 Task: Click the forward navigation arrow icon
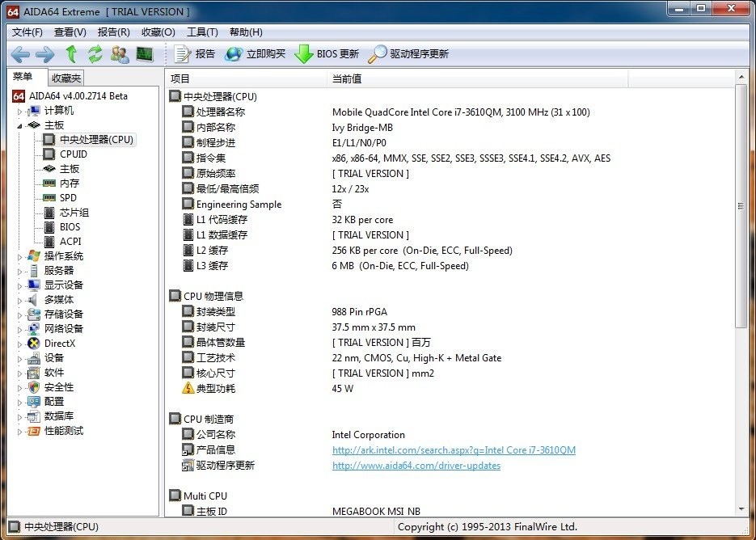(44, 54)
